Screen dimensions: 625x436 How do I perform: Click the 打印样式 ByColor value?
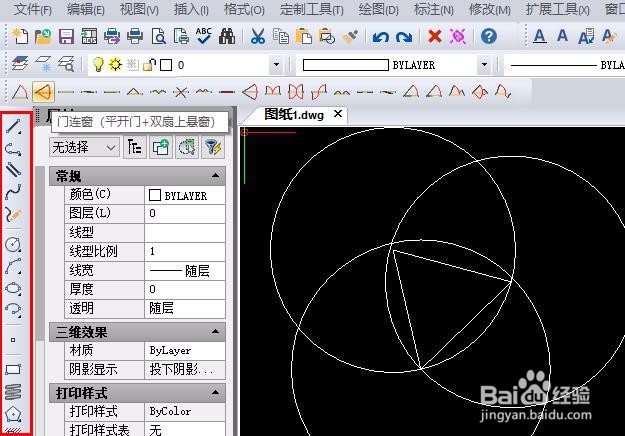[x=185, y=411]
